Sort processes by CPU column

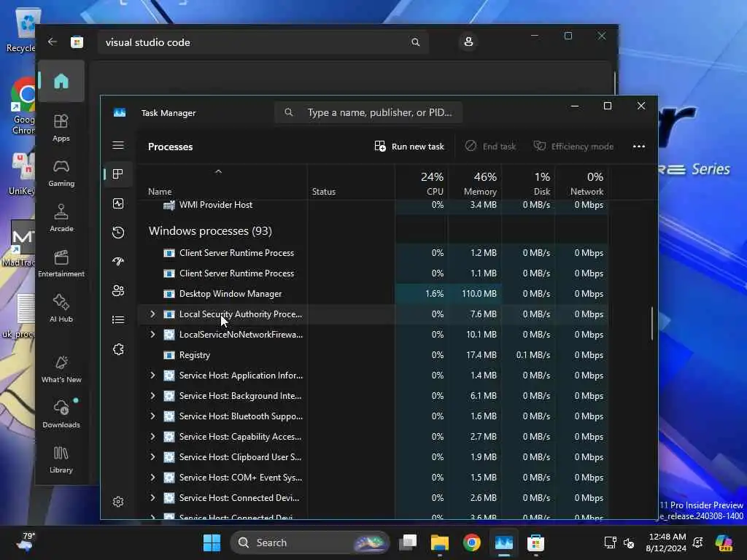pyautogui.click(x=422, y=183)
